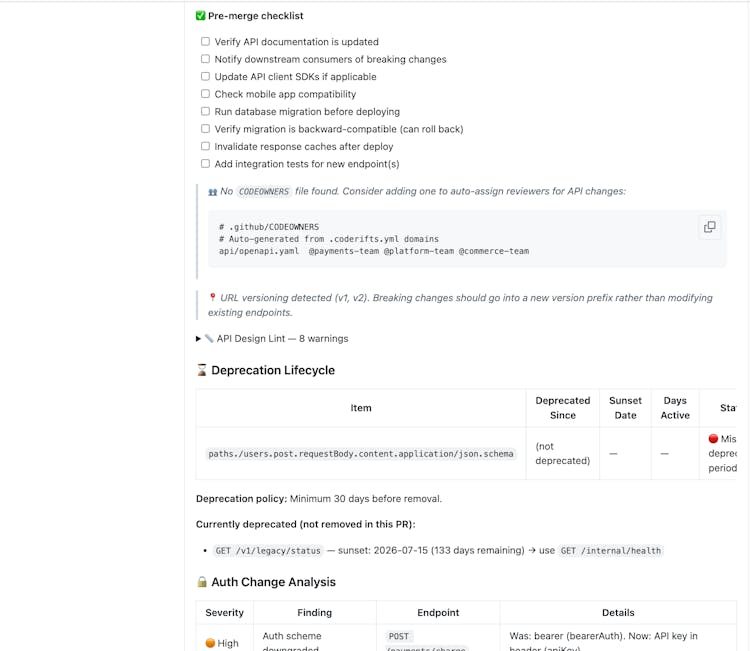Click the red circle status icon
Image resolution: width=750 pixels, height=651 pixels.
(x=713, y=439)
